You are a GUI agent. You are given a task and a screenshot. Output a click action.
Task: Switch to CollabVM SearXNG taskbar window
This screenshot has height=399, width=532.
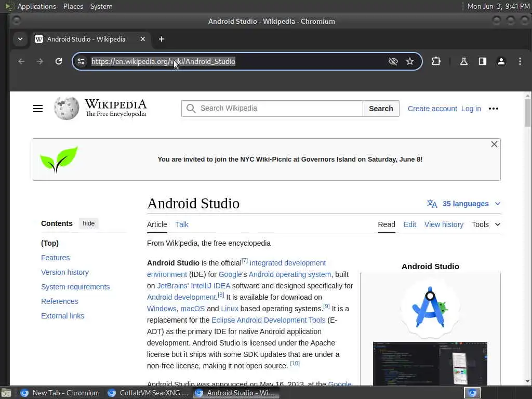[x=148, y=393]
